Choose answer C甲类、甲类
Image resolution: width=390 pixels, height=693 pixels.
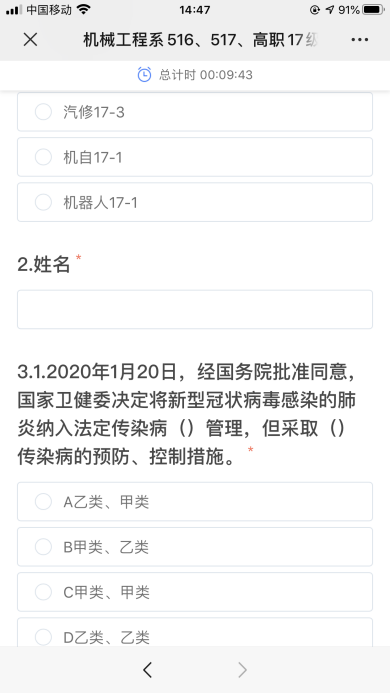(x=195, y=592)
